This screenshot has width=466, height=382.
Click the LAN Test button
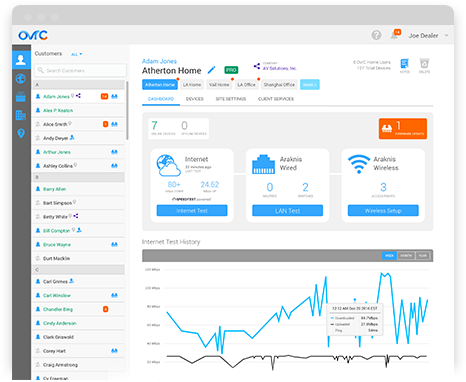pos(287,211)
